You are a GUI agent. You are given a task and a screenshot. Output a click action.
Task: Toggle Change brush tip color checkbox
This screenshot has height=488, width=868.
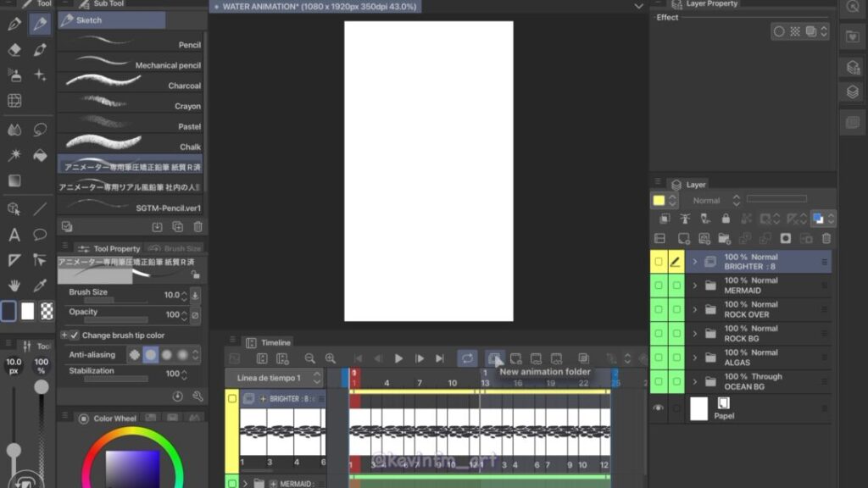coord(75,335)
